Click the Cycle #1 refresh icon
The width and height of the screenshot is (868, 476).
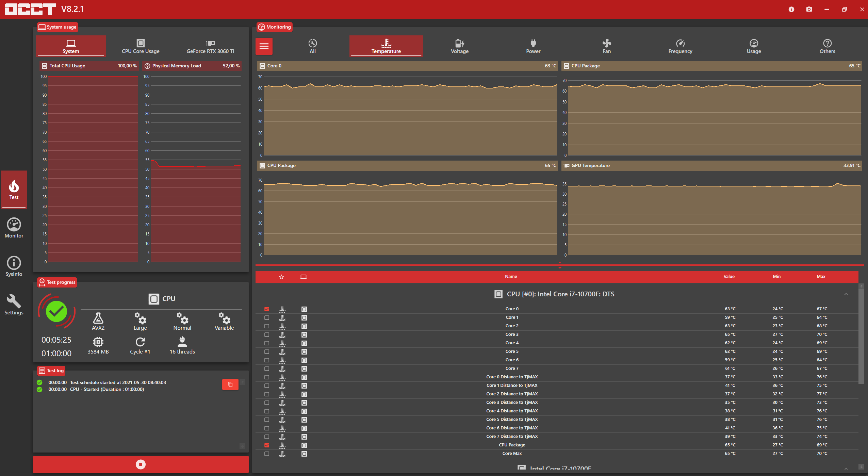point(140,342)
